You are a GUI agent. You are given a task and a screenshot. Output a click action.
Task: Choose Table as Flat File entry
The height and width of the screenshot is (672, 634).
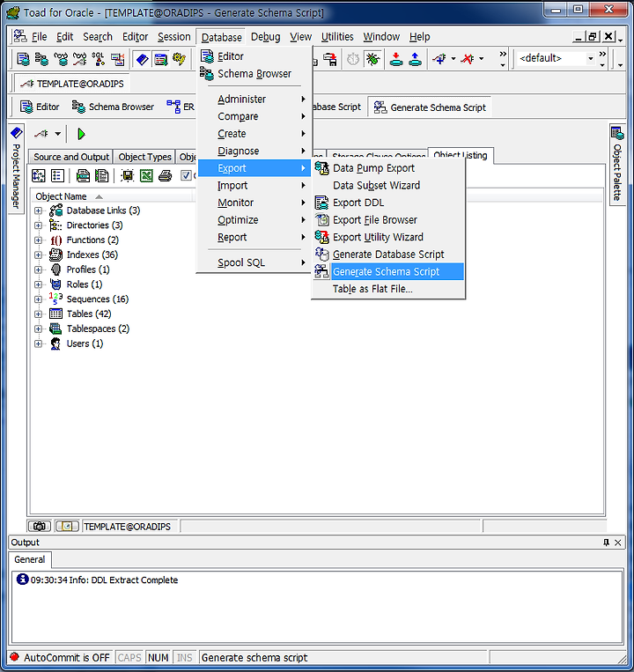click(388, 289)
